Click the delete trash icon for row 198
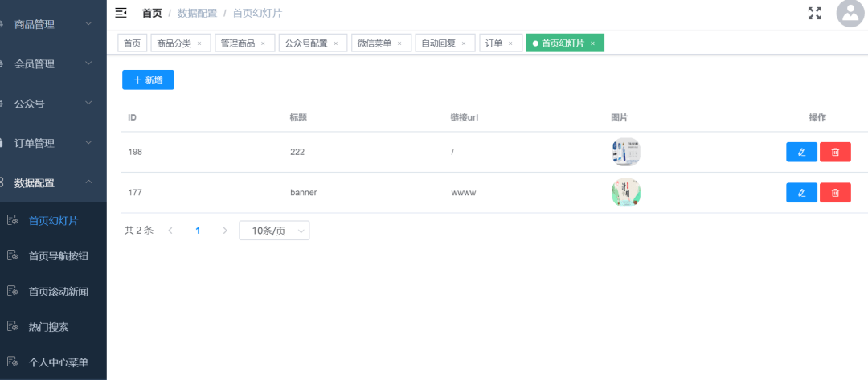Screen dimensions: 868x380 pos(835,152)
